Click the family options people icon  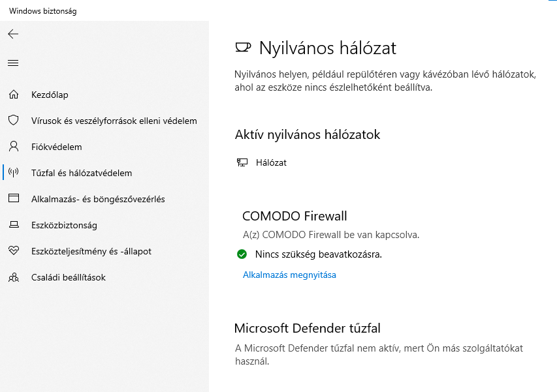tap(14, 277)
